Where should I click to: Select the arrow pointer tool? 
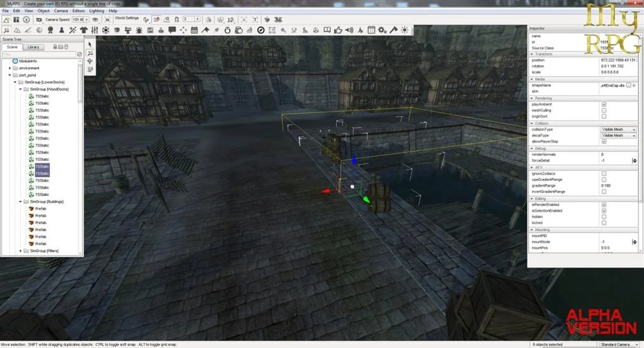click(x=90, y=44)
